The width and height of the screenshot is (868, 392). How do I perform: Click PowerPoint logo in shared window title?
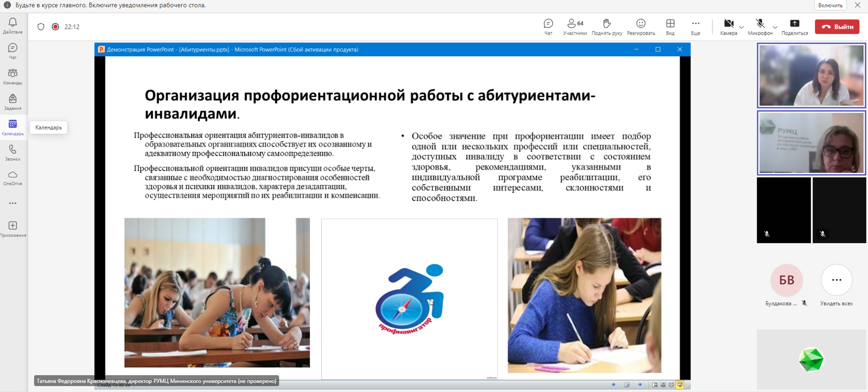(x=101, y=50)
